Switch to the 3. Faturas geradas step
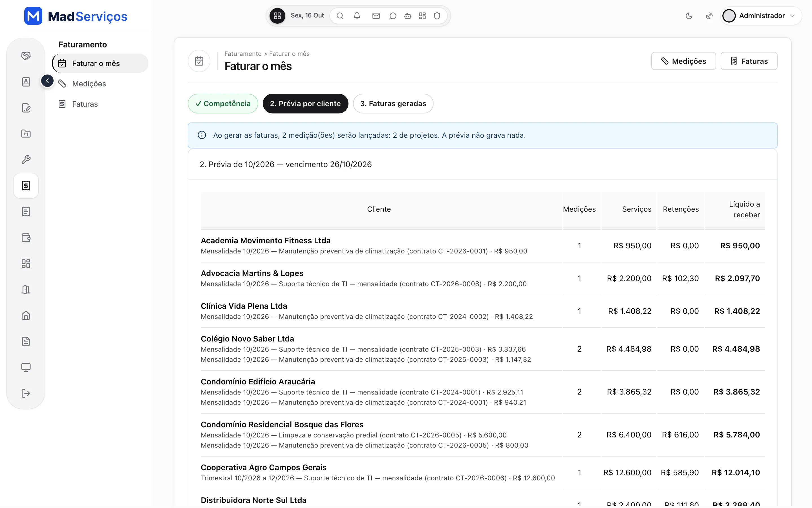The width and height of the screenshot is (812, 508). coord(393,104)
